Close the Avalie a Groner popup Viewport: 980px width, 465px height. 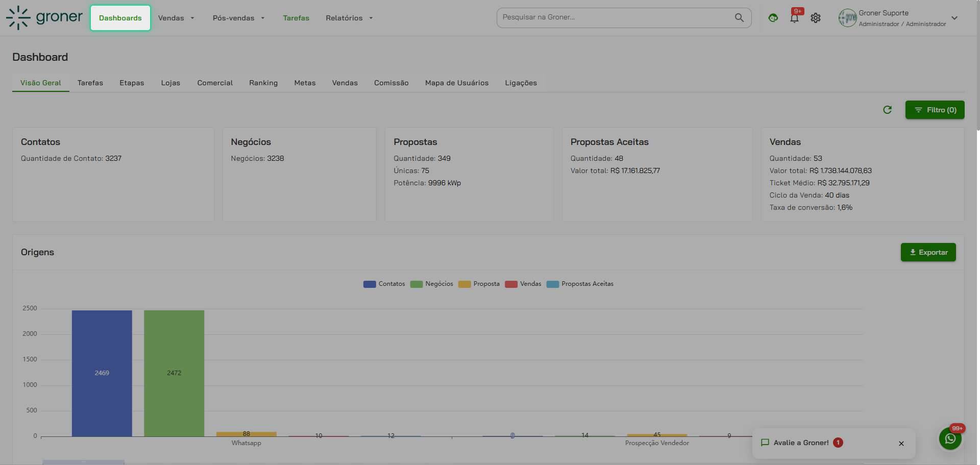coord(901,444)
